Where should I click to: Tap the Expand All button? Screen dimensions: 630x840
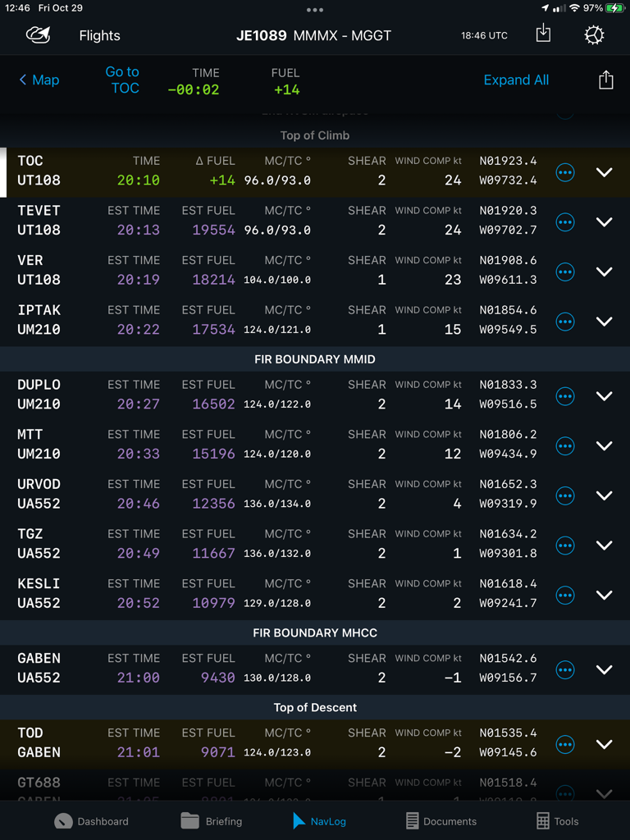516,80
